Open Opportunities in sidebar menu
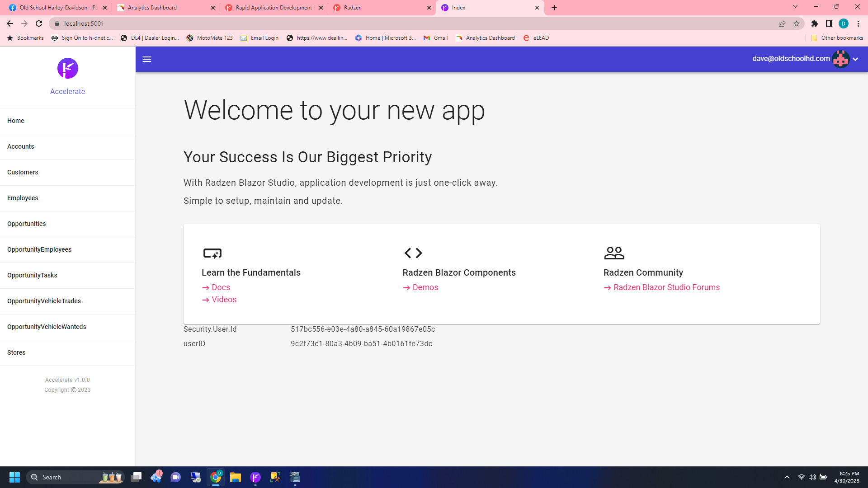Screen dimensions: 868x488 [x=27, y=224]
